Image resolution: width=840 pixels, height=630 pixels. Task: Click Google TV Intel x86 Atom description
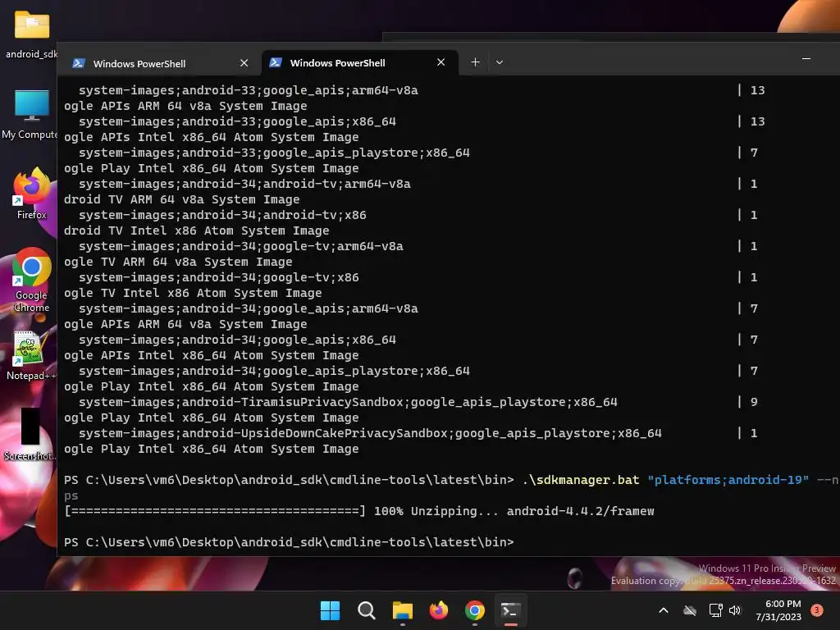tap(193, 293)
